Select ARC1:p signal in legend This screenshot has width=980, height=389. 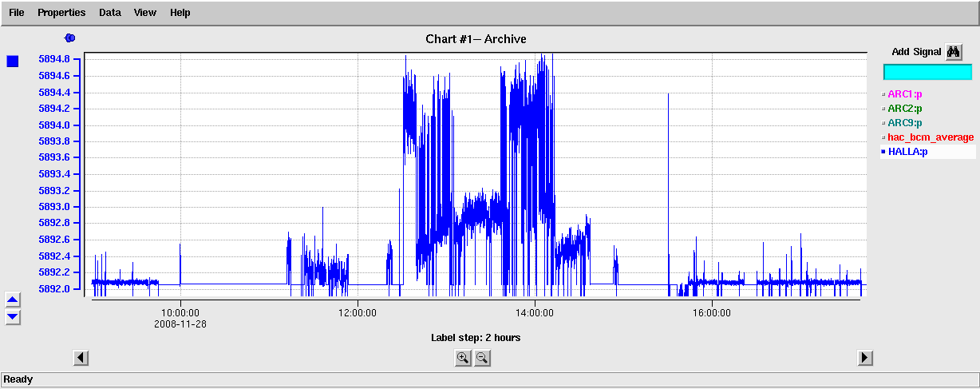coord(905,94)
